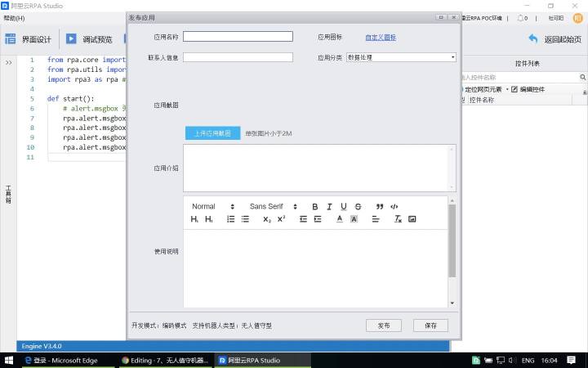
Task: Expand the left toolbox panel with the >> arrows
Action: pos(9,62)
